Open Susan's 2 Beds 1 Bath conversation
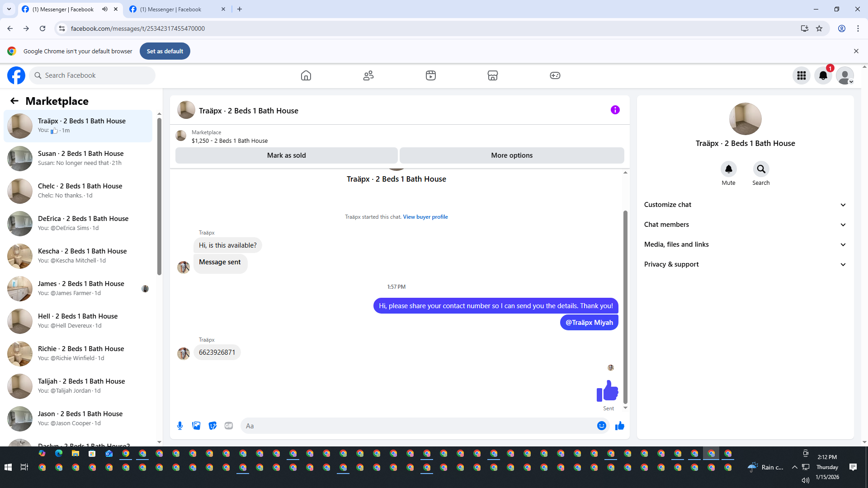Screen dimensions: 868x488 coord(80,158)
